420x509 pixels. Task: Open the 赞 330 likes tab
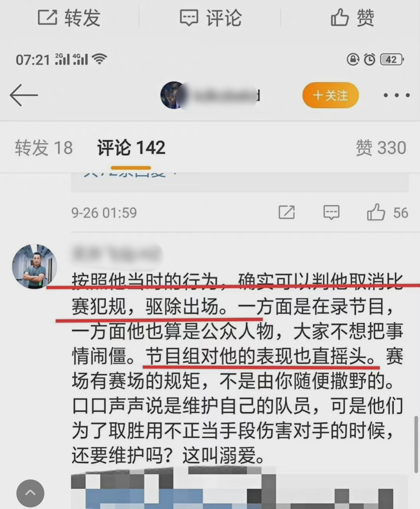click(381, 148)
